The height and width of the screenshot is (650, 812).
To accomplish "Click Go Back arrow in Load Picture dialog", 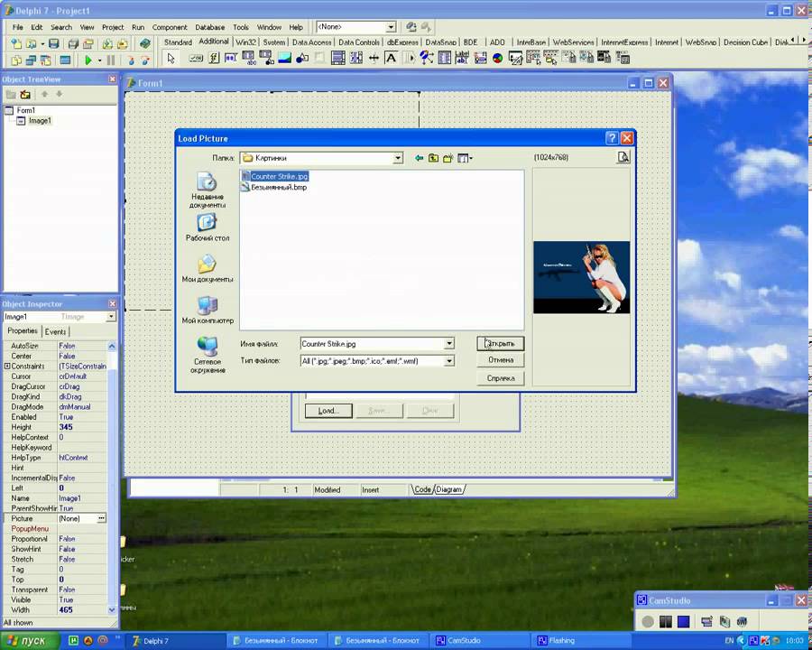I will (x=419, y=158).
